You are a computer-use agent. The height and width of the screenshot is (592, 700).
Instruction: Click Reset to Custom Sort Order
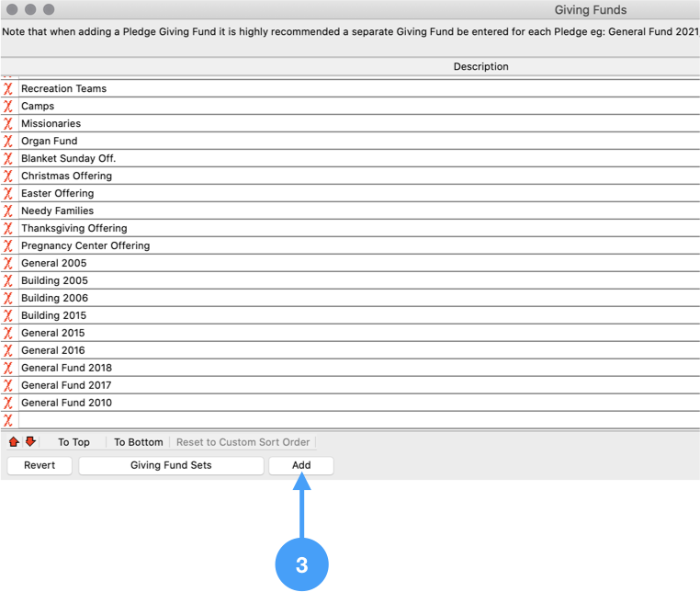tap(243, 442)
